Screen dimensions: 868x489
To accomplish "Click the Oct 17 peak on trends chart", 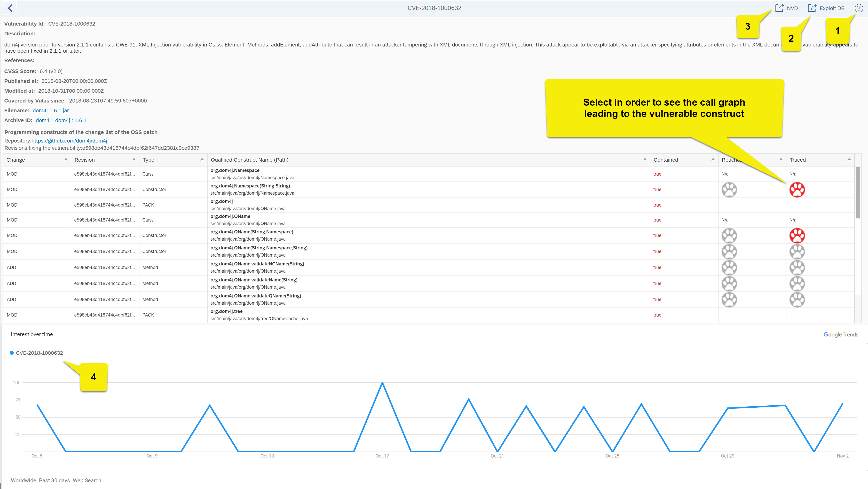I will coord(382,383).
